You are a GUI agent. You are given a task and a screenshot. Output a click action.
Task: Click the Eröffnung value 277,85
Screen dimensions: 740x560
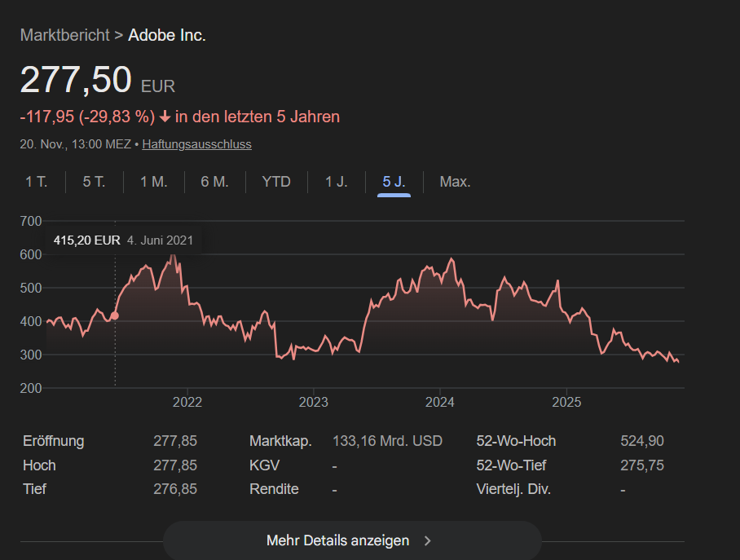(175, 441)
